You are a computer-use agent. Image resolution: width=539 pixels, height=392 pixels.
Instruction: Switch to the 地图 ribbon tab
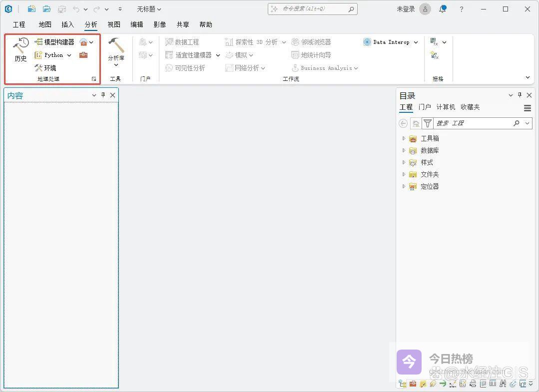[45, 24]
